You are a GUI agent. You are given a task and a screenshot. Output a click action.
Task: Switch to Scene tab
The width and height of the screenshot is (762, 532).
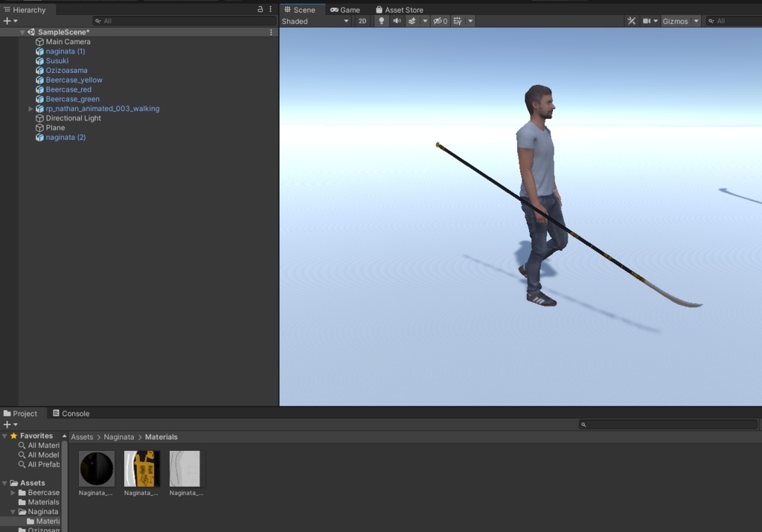tap(300, 10)
